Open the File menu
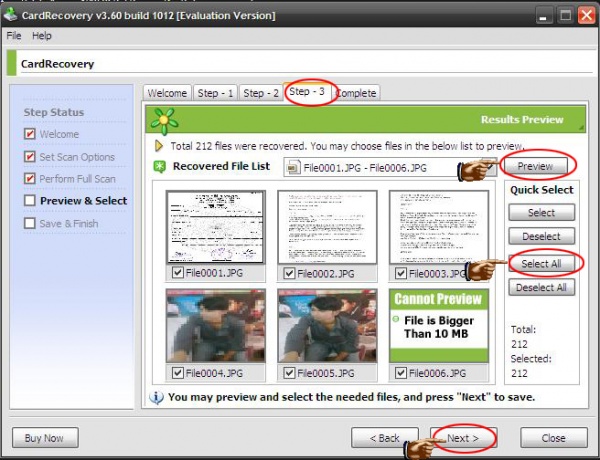 tap(14, 36)
